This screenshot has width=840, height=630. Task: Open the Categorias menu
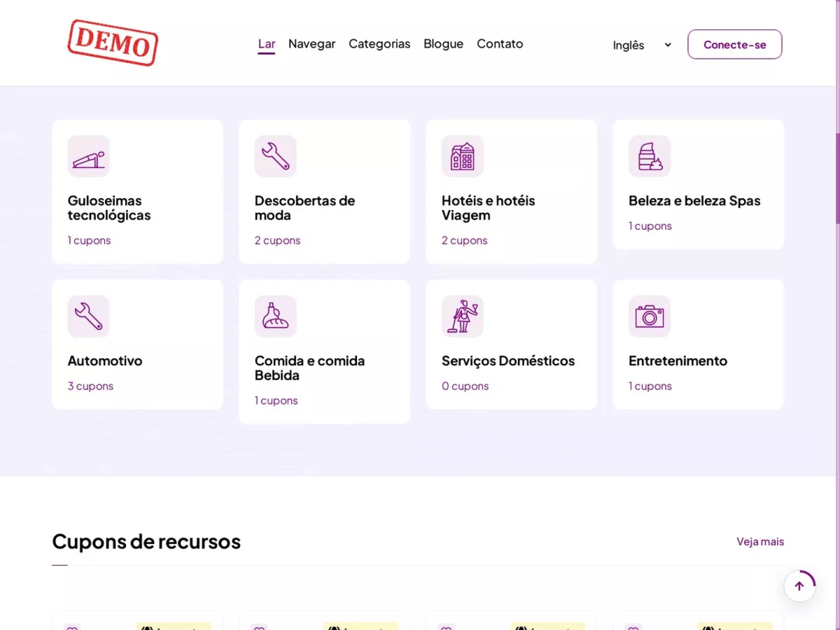[379, 44]
